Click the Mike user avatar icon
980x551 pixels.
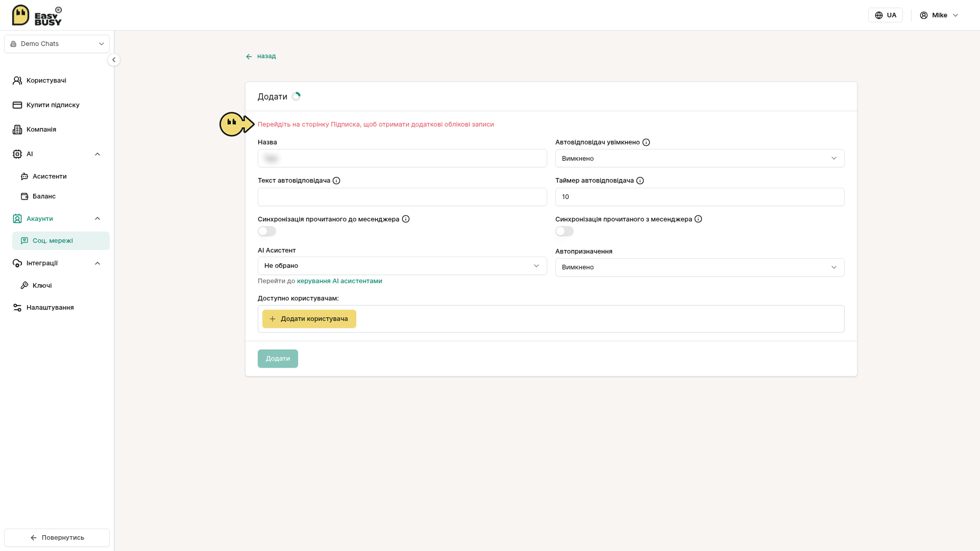pos(924,15)
